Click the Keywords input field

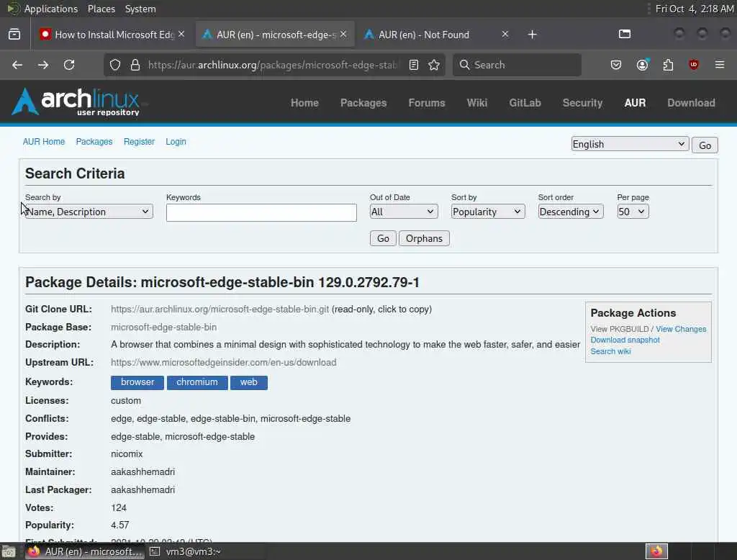pyautogui.click(x=261, y=212)
